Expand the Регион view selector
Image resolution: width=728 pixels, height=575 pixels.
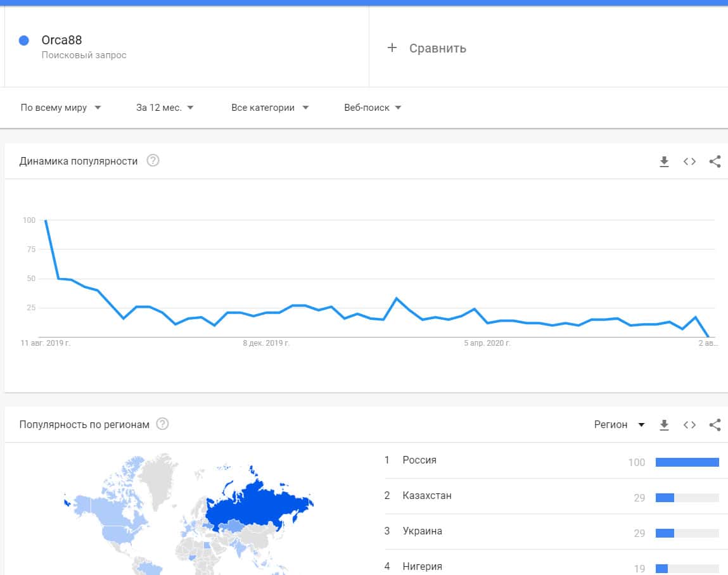(x=619, y=425)
